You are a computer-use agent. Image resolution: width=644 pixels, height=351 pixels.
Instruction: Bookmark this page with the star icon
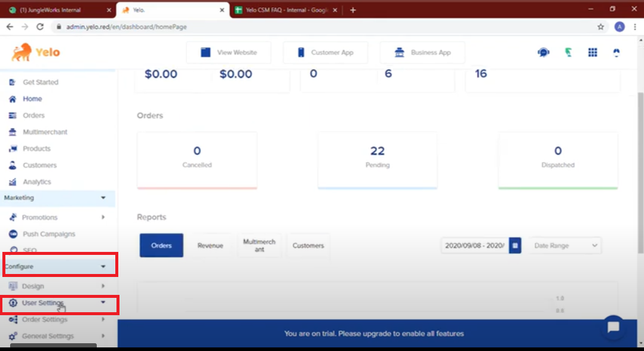[x=601, y=27]
